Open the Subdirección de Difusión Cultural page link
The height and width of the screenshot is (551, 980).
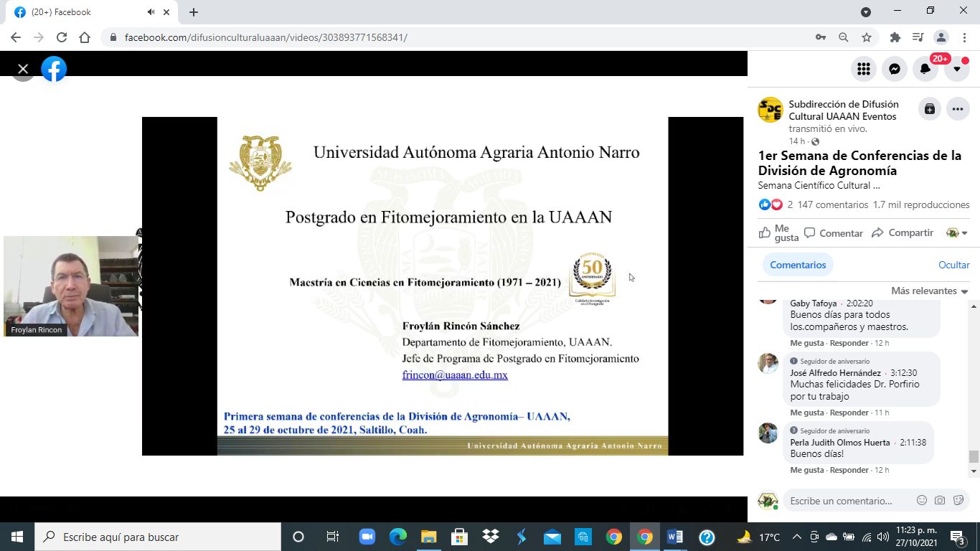(x=843, y=110)
